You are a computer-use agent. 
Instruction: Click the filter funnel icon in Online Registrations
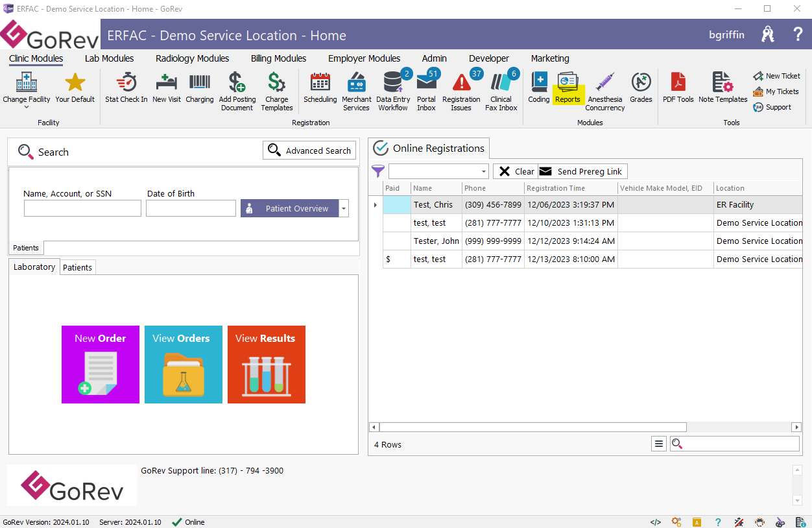377,171
